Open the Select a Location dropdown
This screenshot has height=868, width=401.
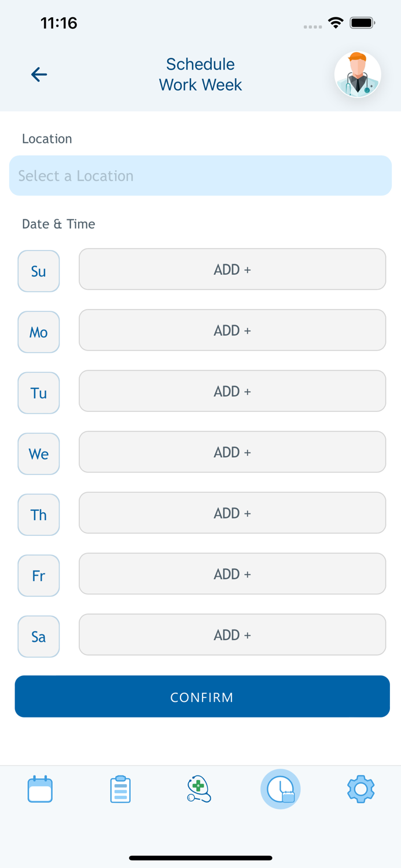coord(200,175)
